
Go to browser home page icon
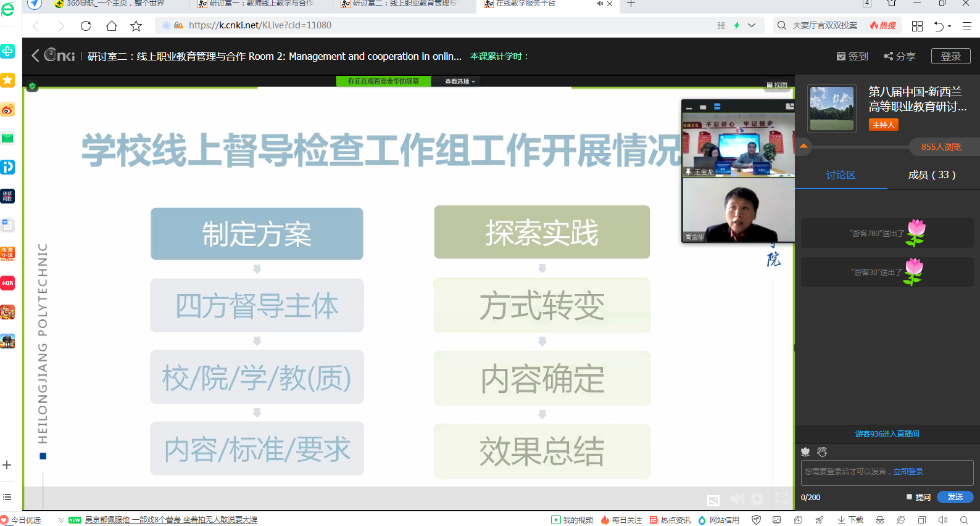click(x=111, y=25)
